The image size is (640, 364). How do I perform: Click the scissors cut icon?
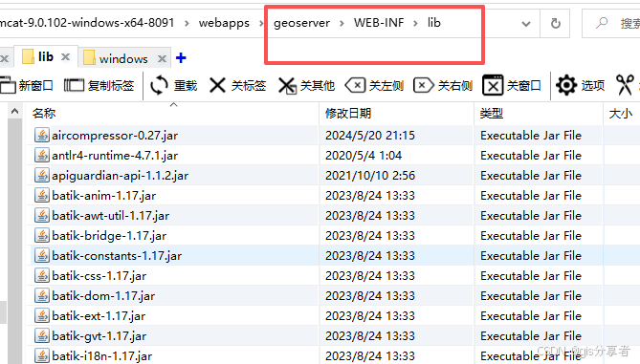coord(626,85)
